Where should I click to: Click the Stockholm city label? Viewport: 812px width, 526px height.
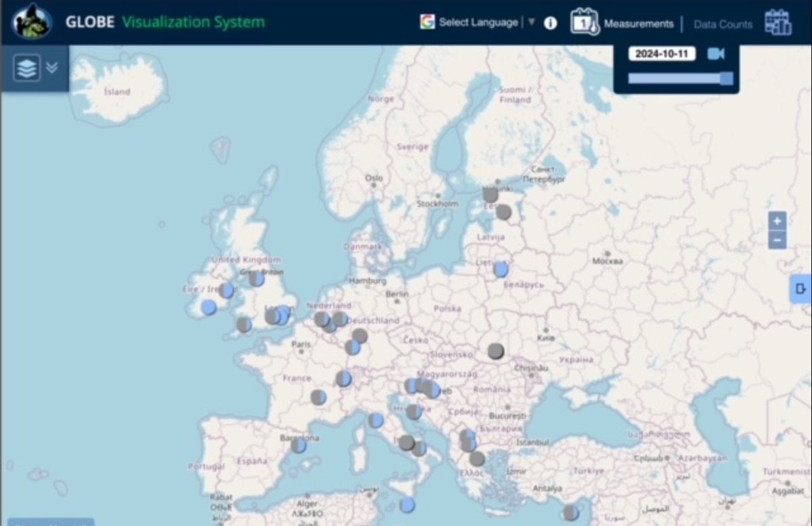pos(438,203)
